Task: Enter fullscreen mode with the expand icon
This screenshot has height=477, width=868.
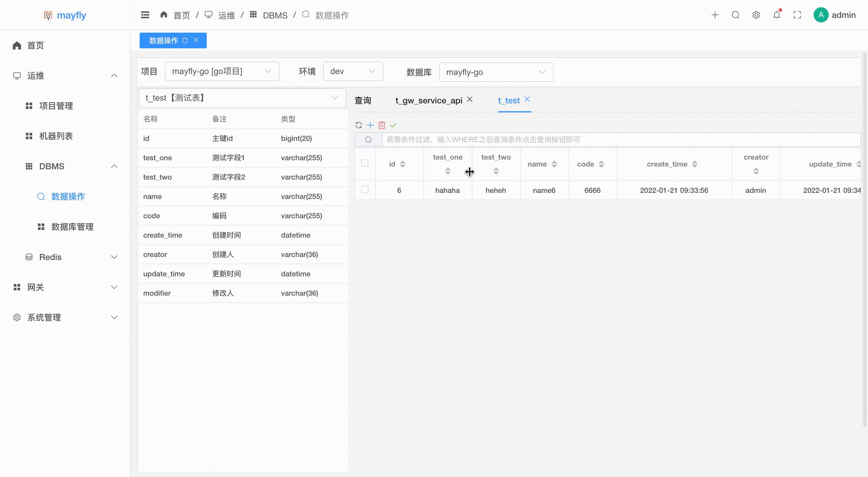Action: coord(797,15)
